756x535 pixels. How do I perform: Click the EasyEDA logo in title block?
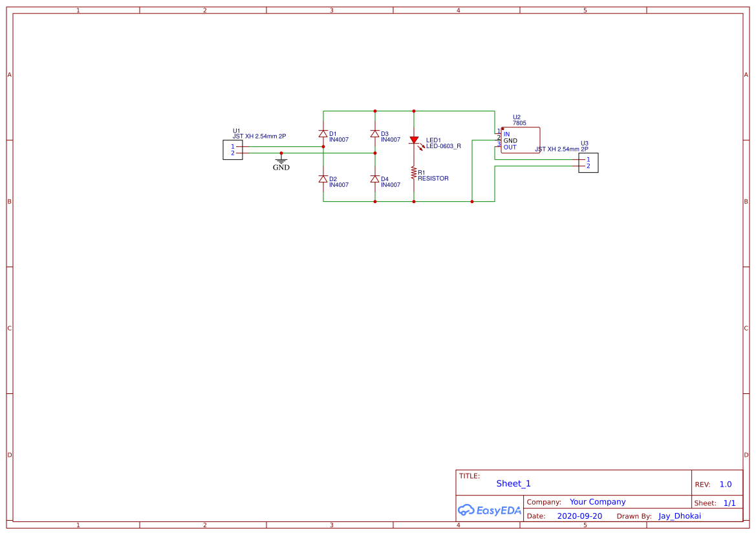[x=489, y=510]
